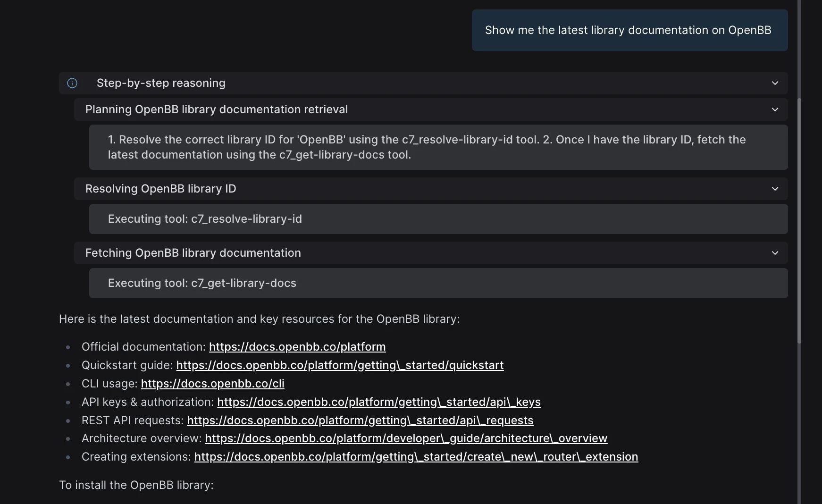Image resolution: width=822 pixels, height=504 pixels.
Task: Toggle the Resolving OpenBB library ID chevron
Action: click(x=775, y=189)
